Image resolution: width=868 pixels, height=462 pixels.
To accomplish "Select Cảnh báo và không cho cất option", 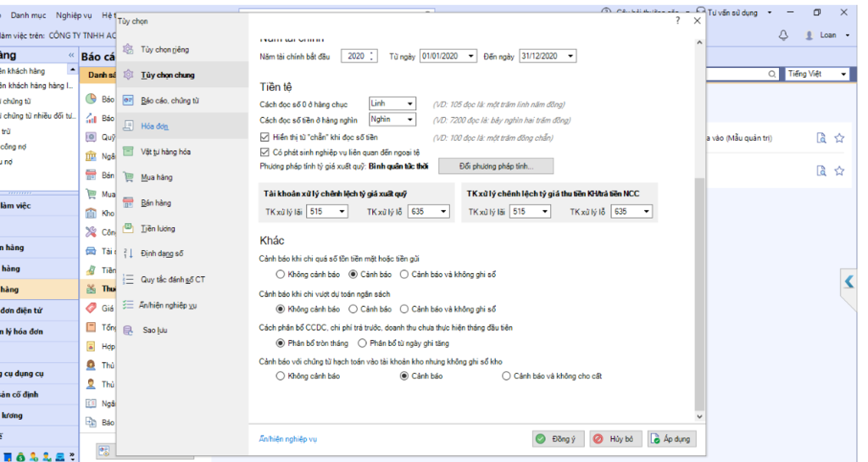I will pos(506,376).
